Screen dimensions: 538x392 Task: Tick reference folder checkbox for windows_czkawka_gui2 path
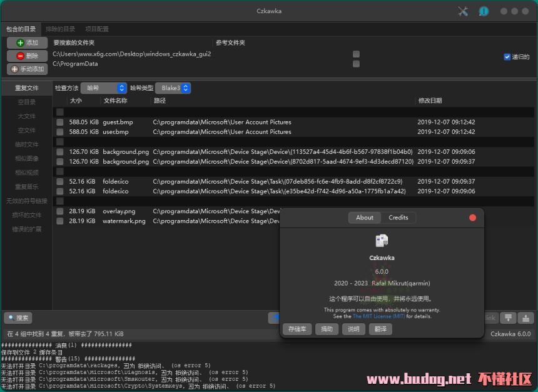click(x=356, y=54)
